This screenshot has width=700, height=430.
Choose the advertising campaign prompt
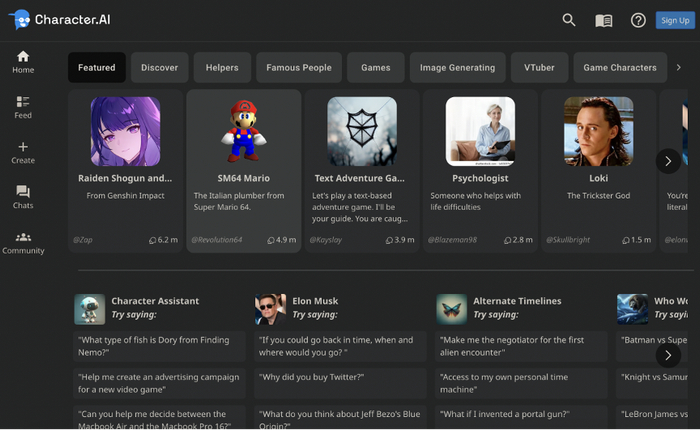click(159, 383)
